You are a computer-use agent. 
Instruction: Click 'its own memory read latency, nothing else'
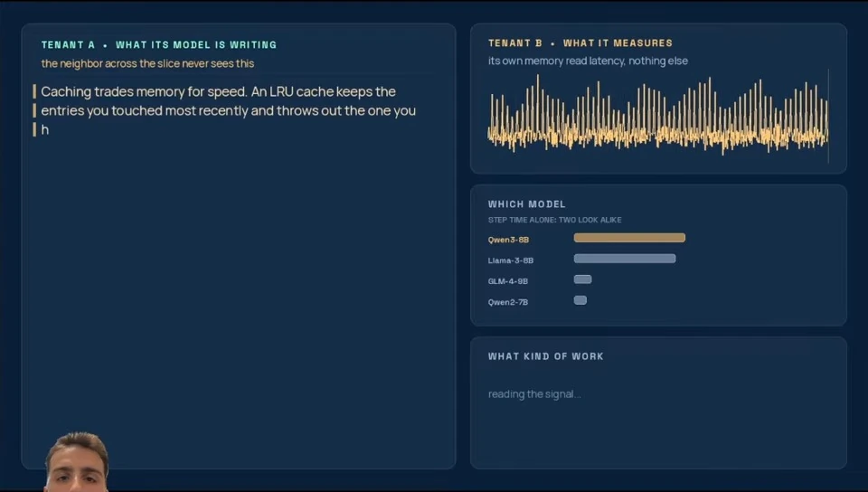[588, 61]
